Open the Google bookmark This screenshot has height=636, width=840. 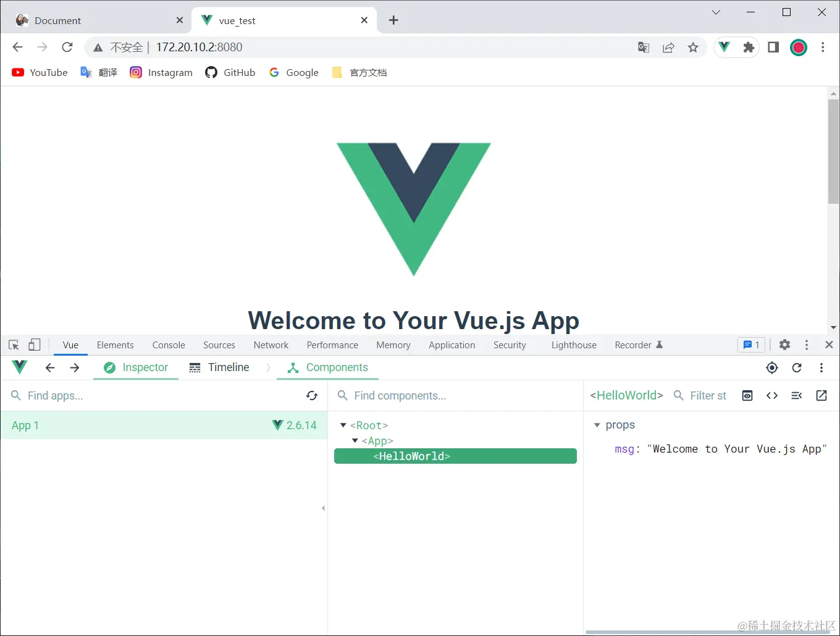click(x=294, y=72)
